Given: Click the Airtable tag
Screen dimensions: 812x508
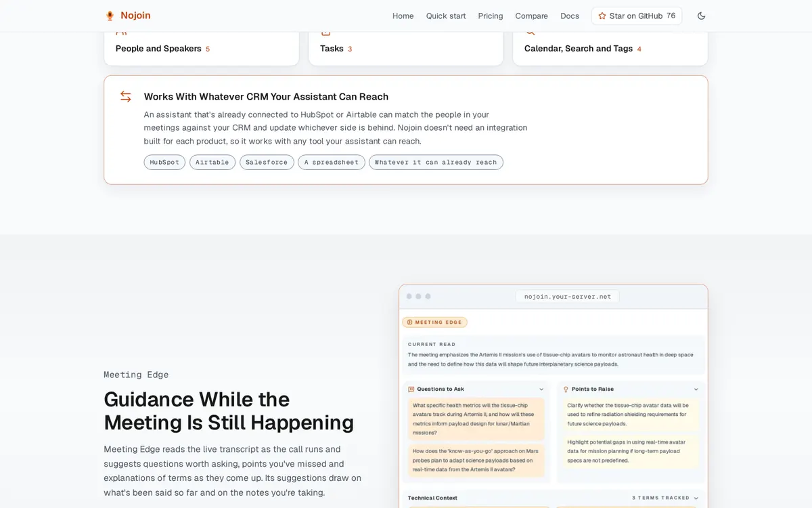Looking at the screenshot, I should 212,162.
